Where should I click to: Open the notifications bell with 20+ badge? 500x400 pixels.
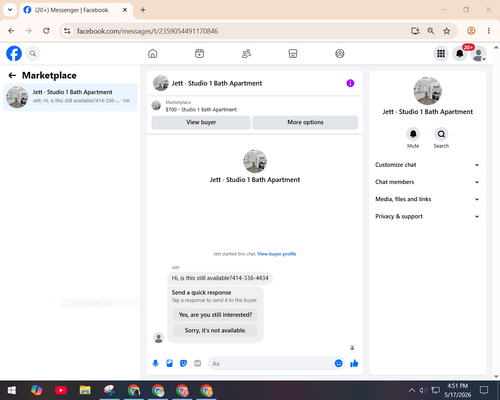click(x=460, y=53)
